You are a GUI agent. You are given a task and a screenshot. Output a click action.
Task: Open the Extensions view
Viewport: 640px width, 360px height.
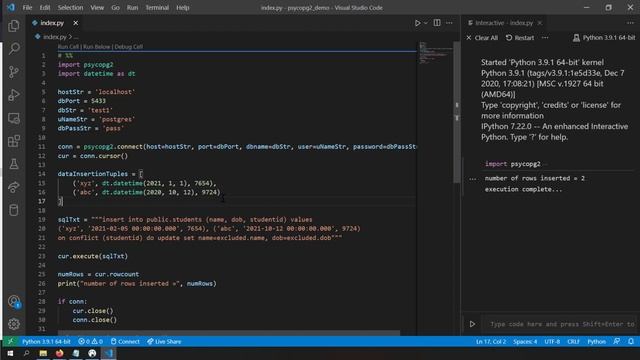14,141
